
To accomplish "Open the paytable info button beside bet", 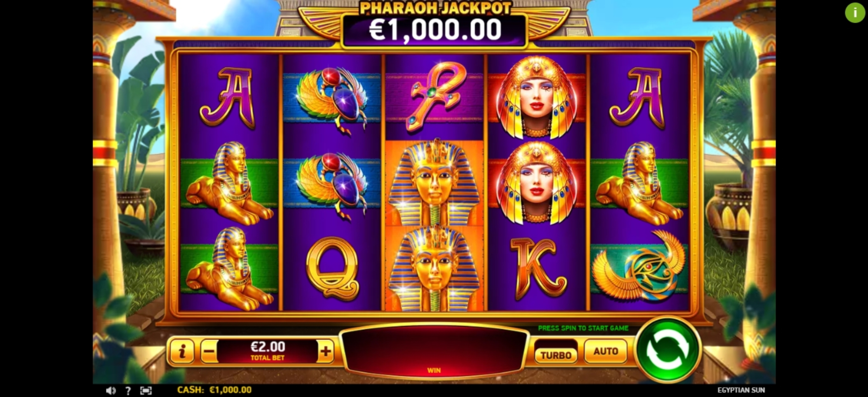I will [182, 352].
